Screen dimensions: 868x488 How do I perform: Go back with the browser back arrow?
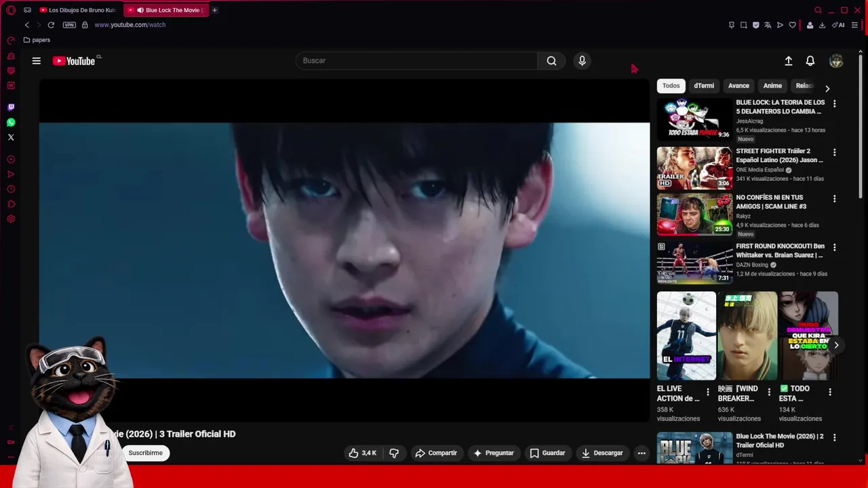tap(27, 25)
